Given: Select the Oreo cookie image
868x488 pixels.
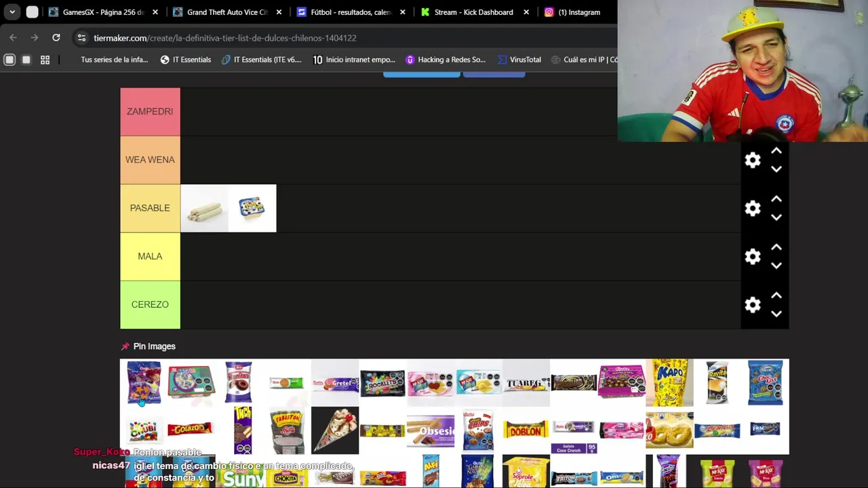Looking at the screenshot, I should coord(622,472).
